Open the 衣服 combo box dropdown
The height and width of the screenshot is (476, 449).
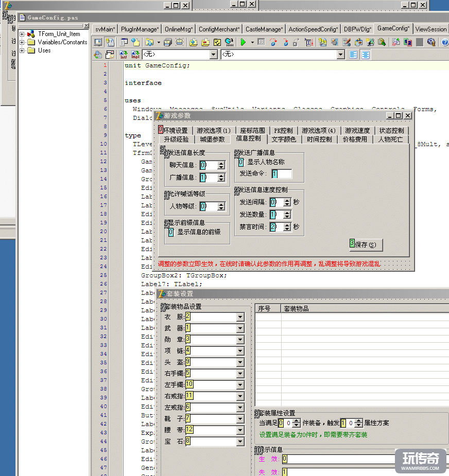[x=240, y=317]
